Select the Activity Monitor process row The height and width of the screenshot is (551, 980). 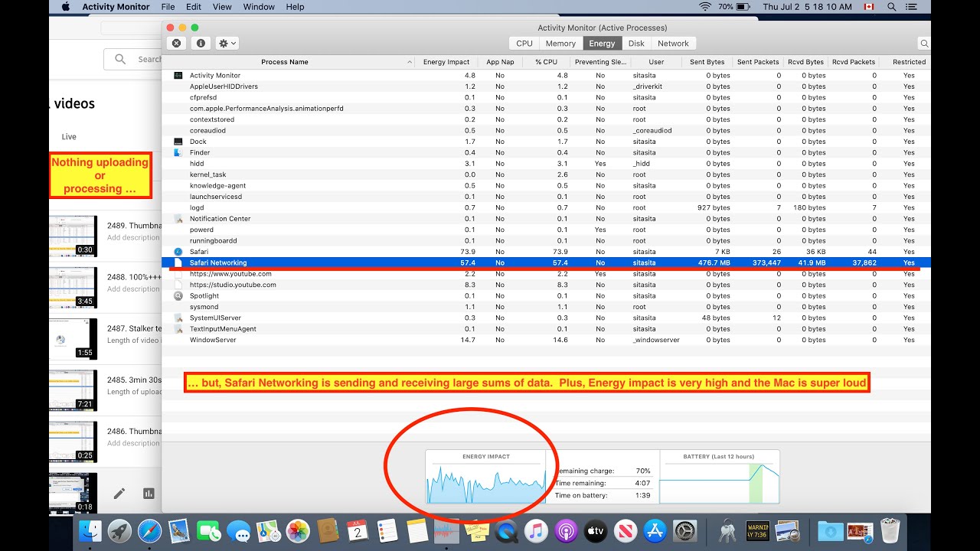tap(547, 76)
